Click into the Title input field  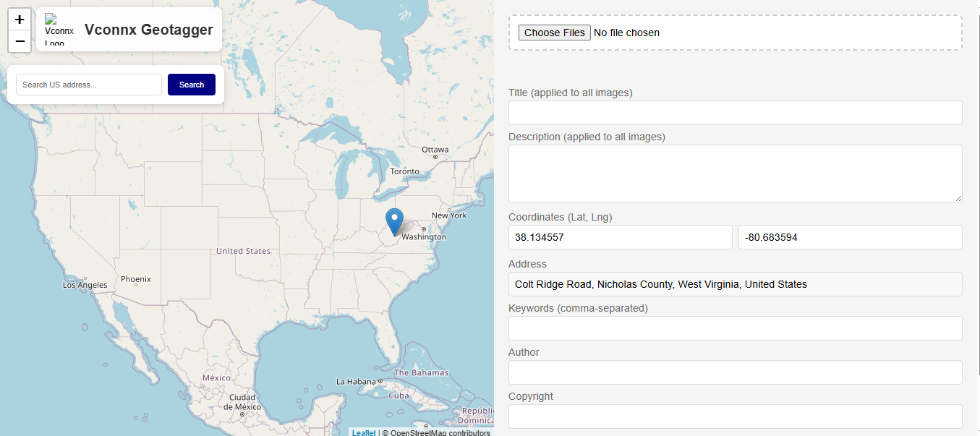736,113
